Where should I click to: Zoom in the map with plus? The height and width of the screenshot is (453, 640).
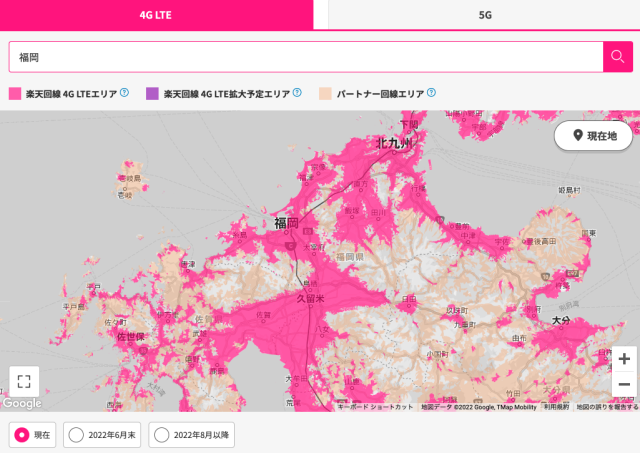coord(624,359)
